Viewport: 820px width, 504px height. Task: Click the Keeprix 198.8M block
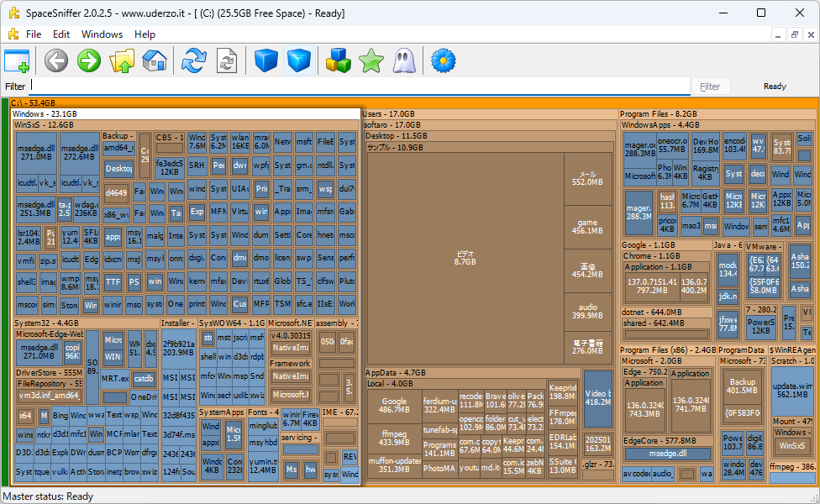[563, 392]
